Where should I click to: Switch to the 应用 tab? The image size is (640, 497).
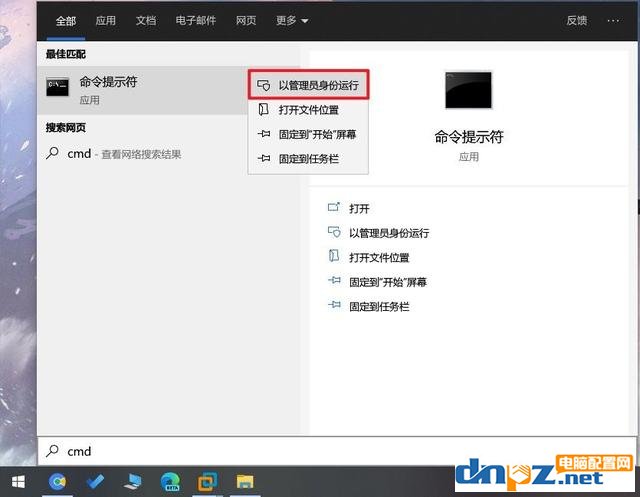(106, 21)
